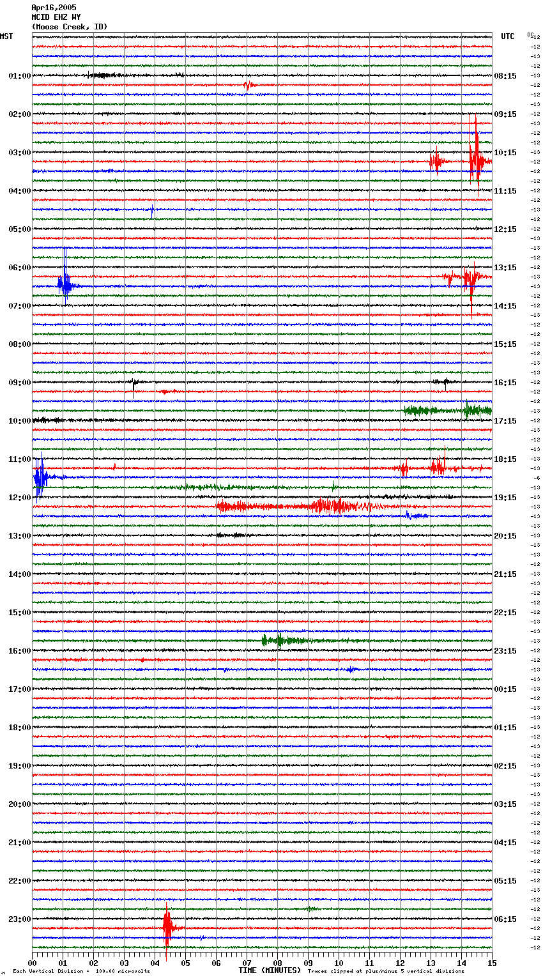Select the station code MCID EHZ WY
Viewport: 543px width, 980px height.
56,17
